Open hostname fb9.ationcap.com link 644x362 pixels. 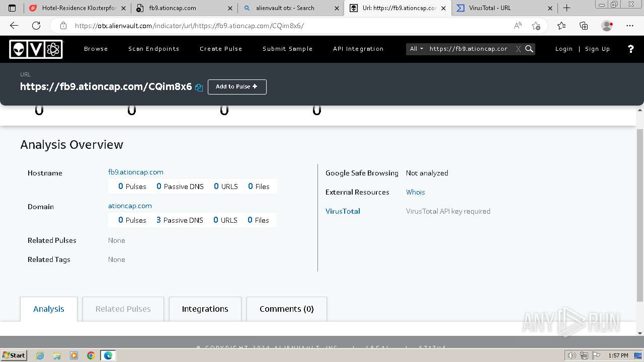click(136, 172)
